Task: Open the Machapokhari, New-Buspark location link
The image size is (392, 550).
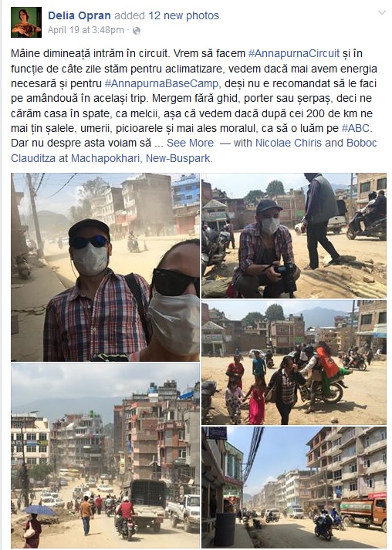Action: coord(140,159)
